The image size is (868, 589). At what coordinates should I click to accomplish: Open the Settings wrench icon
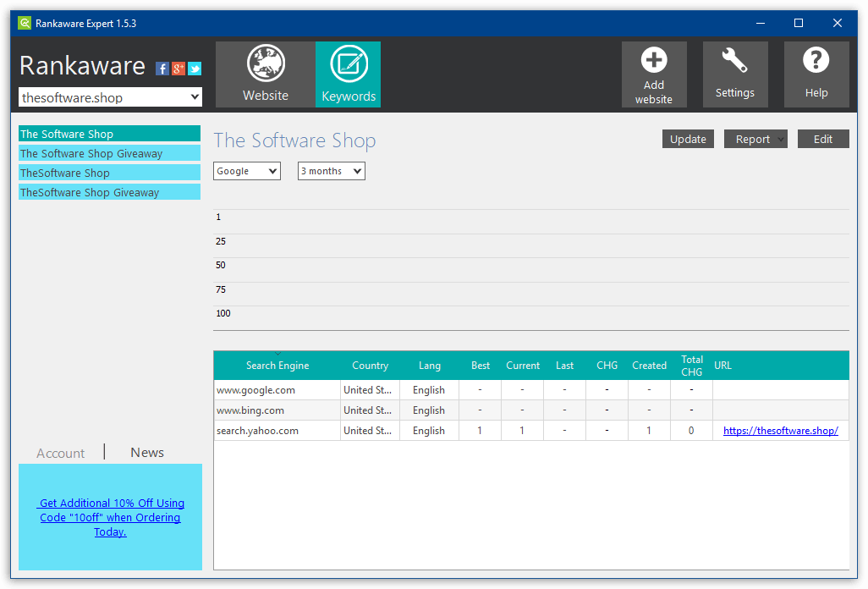pyautogui.click(x=735, y=74)
